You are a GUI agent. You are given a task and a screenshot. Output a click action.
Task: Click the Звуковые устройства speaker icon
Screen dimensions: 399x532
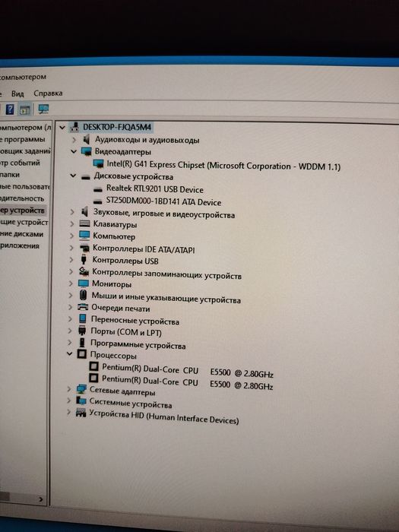point(84,212)
